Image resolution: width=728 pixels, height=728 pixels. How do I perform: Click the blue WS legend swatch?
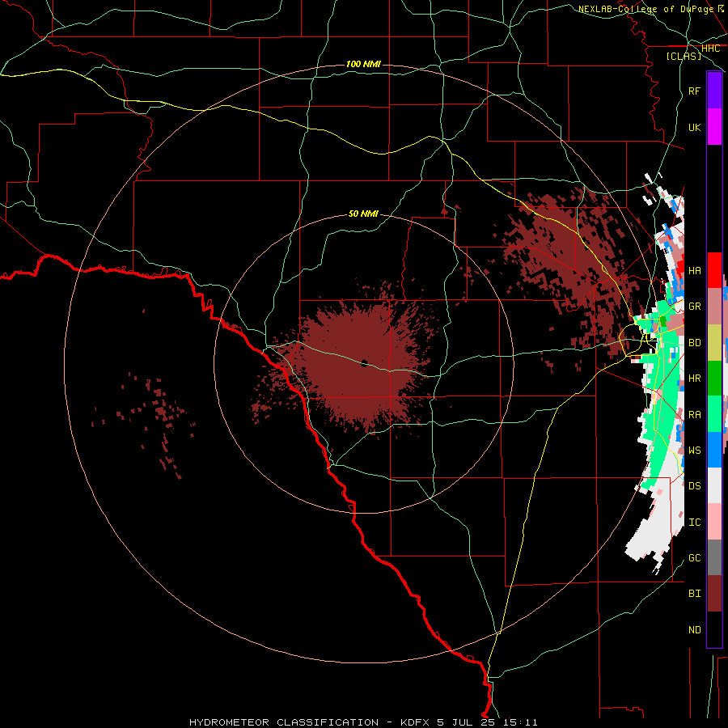click(714, 450)
